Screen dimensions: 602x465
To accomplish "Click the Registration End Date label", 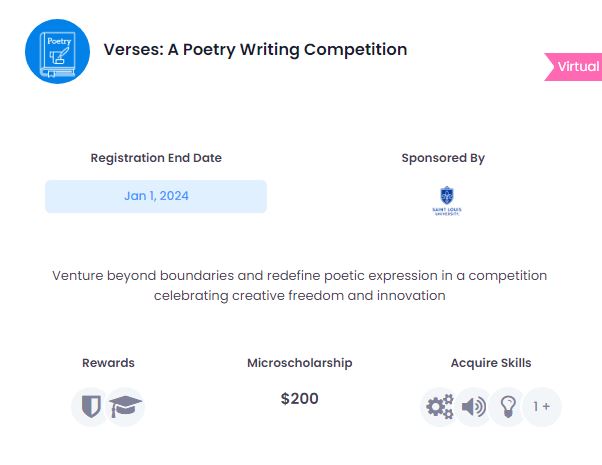I will [x=156, y=158].
